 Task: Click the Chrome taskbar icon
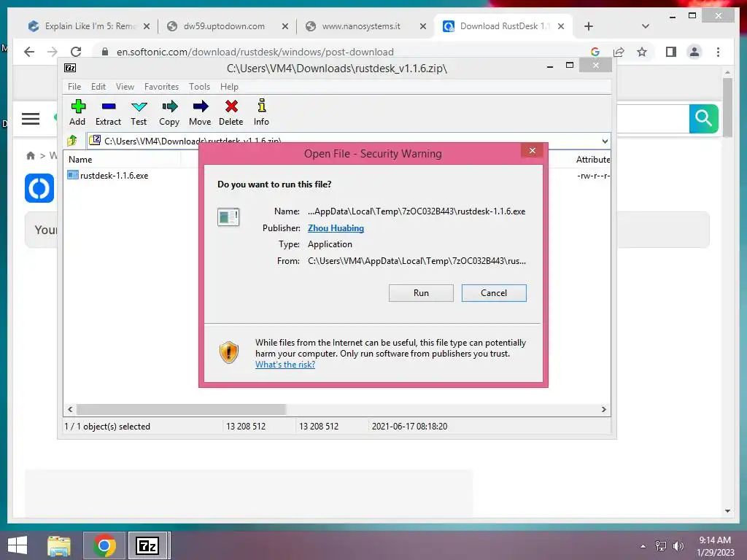(x=104, y=545)
